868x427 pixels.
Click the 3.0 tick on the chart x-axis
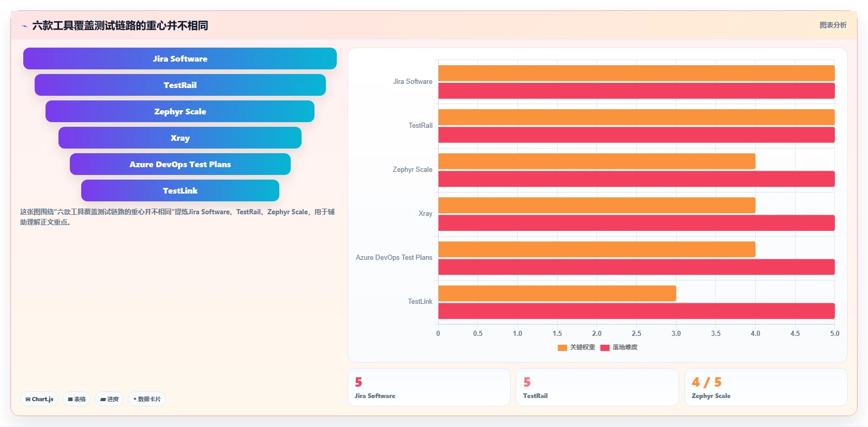click(x=676, y=333)
